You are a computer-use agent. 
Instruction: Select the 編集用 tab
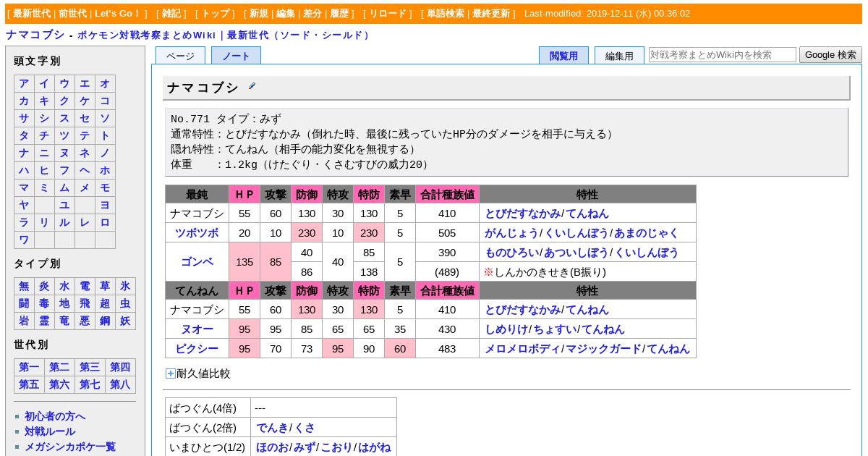619,56
